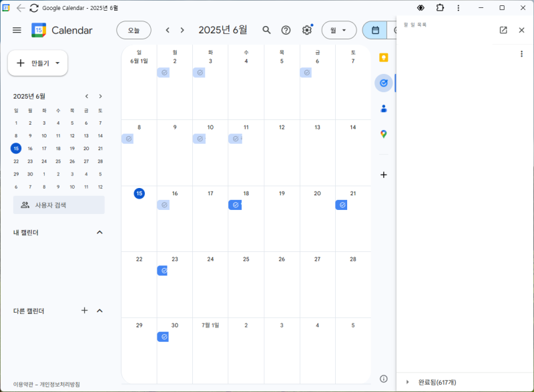Open the 월 view dropdown

pos(339,30)
